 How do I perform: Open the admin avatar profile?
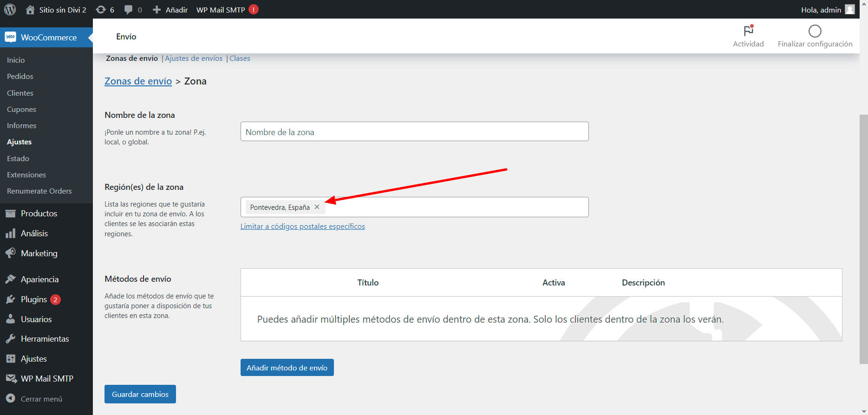point(850,9)
